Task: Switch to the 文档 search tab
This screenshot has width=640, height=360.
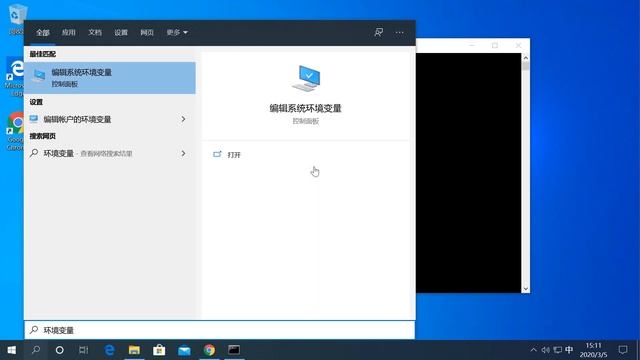Action: pos(95,32)
